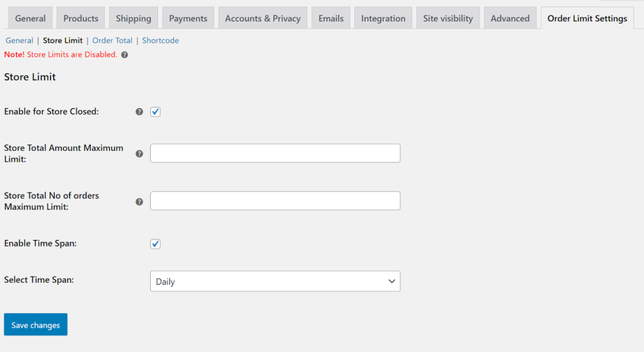Go to the Shortcode sub-section link
The height and width of the screenshot is (352, 644).
[161, 41]
